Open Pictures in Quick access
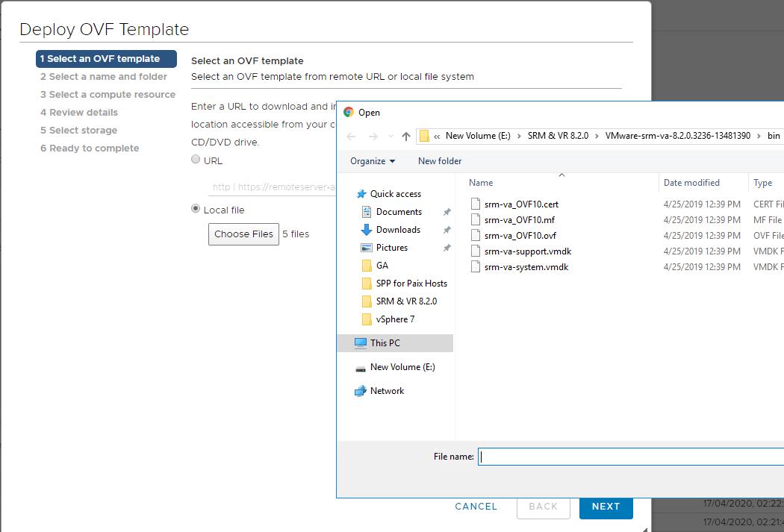Image resolution: width=784 pixels, height=532 pixels. (391, 248)
